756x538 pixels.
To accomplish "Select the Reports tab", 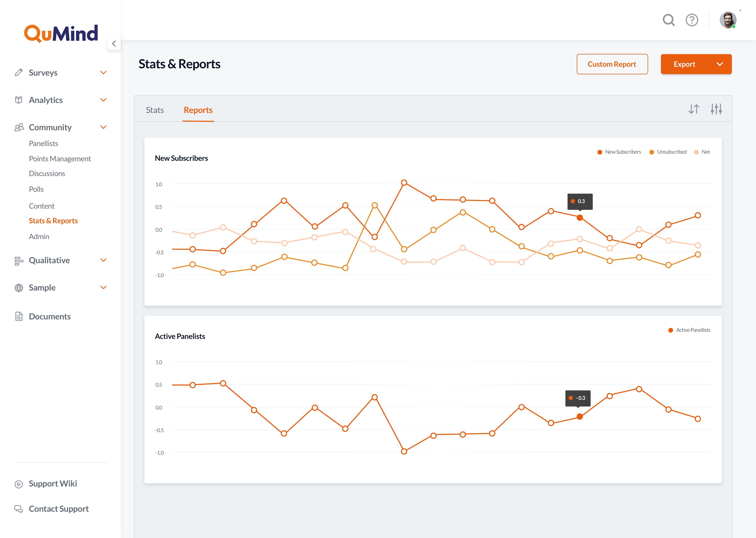I will pos(198,110).
